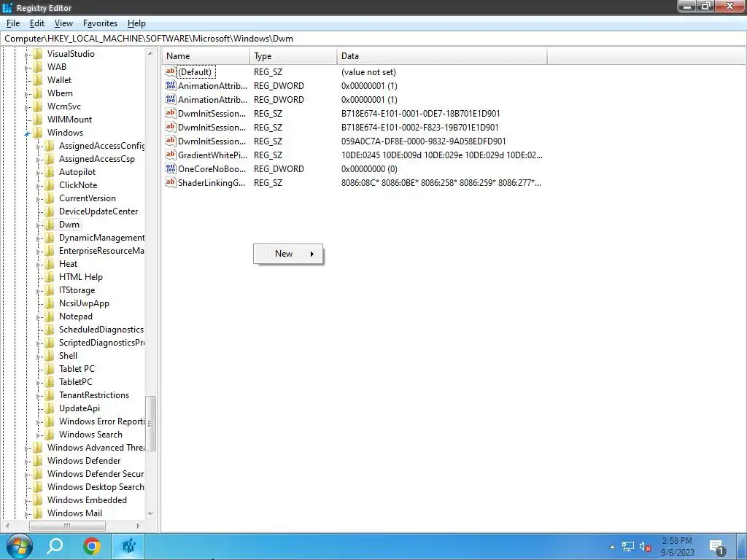
Task: Sort values by Data column header
Action: pyautogui.click(x=442, y=55)
